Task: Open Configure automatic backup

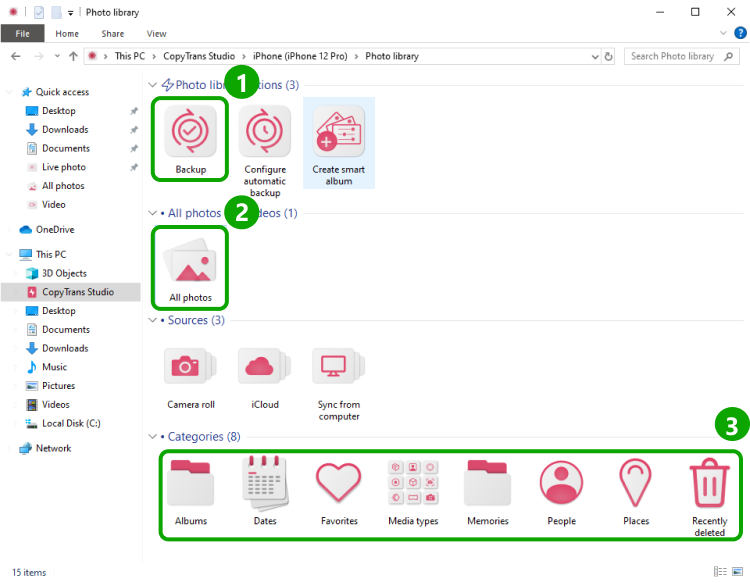Action: click(265, 131)
